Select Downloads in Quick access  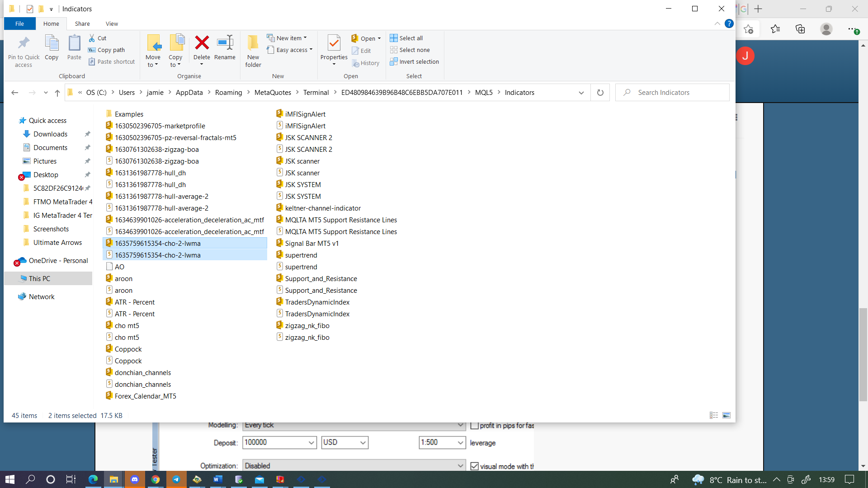click(50, 134)
